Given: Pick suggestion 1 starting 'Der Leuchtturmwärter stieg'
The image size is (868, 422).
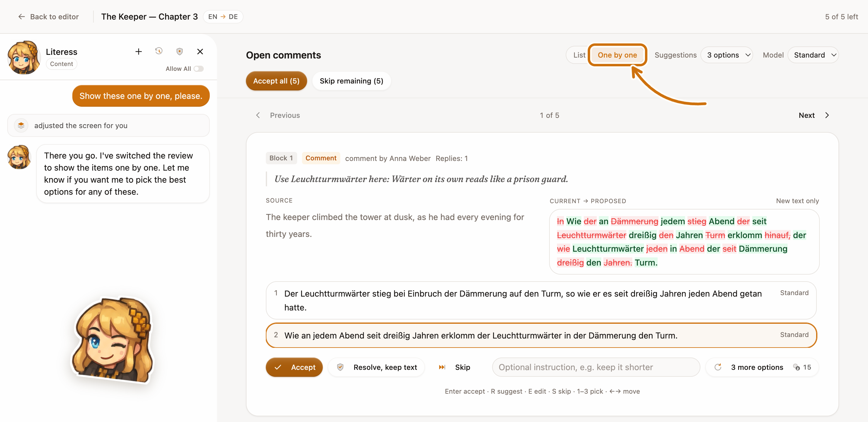Looking at the screenshot, I should 541,300.
